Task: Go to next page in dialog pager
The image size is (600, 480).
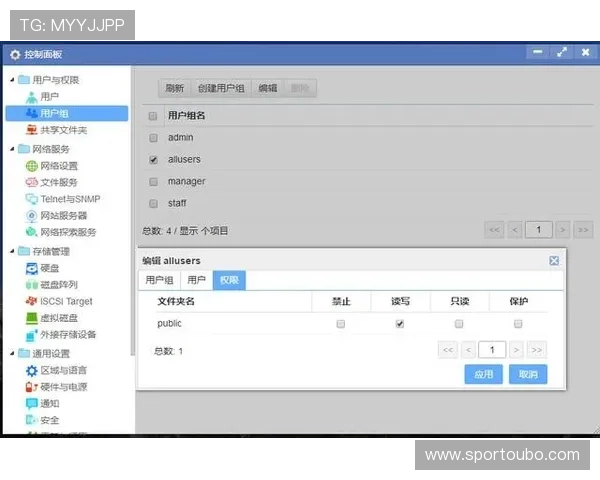Action: click(516, 350)
